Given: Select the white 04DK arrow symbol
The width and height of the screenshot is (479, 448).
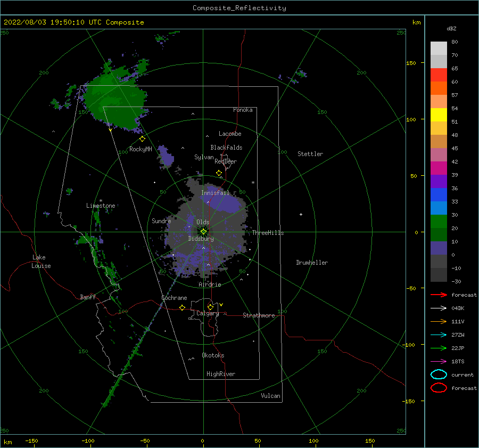Looking at the screenshot, I should [x=439, y=308].
